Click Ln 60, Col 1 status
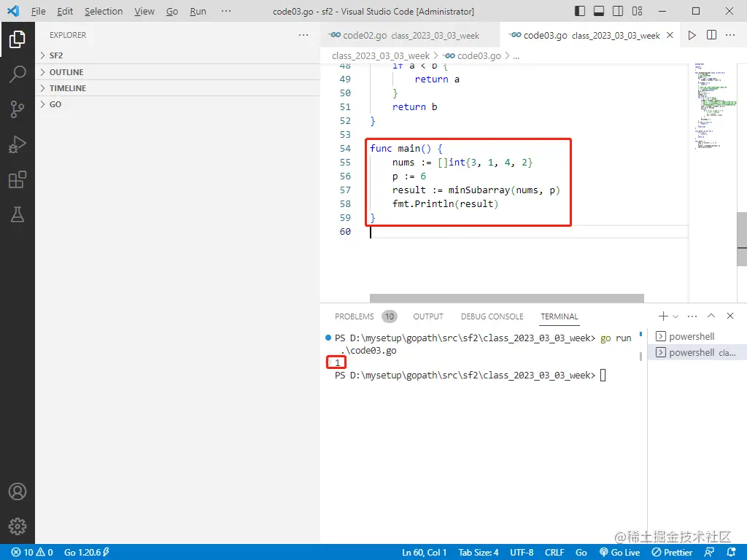 [x=424, y=552]
